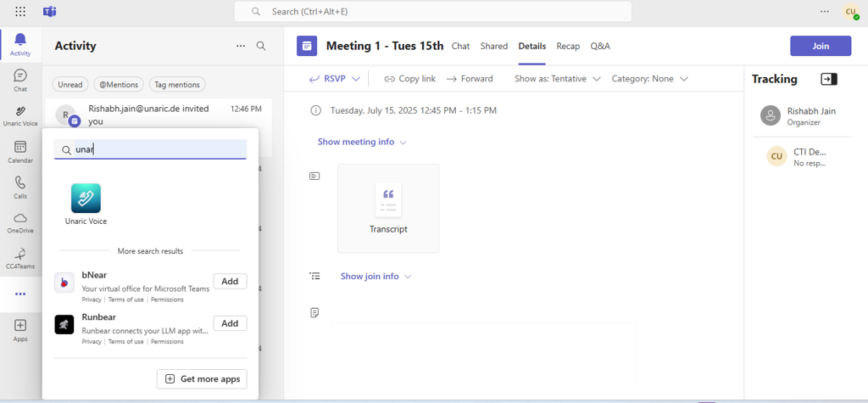Filter activity by Tag mentions

point(177,84)
